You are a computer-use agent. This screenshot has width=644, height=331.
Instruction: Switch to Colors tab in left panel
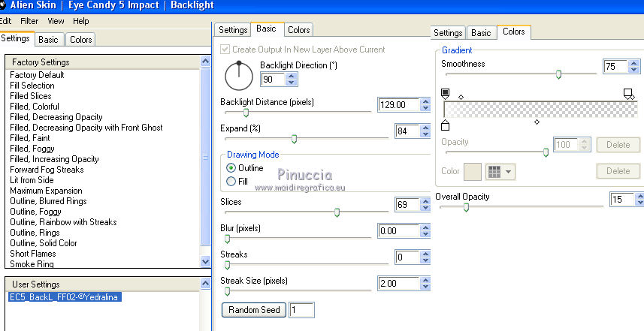coord(80,40)
